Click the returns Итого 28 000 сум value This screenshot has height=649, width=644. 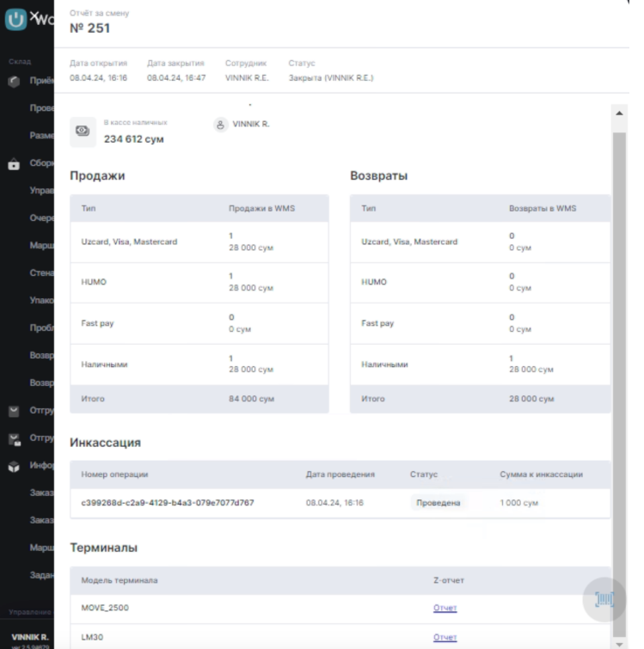pyautogui.click(x=531, y=399)
